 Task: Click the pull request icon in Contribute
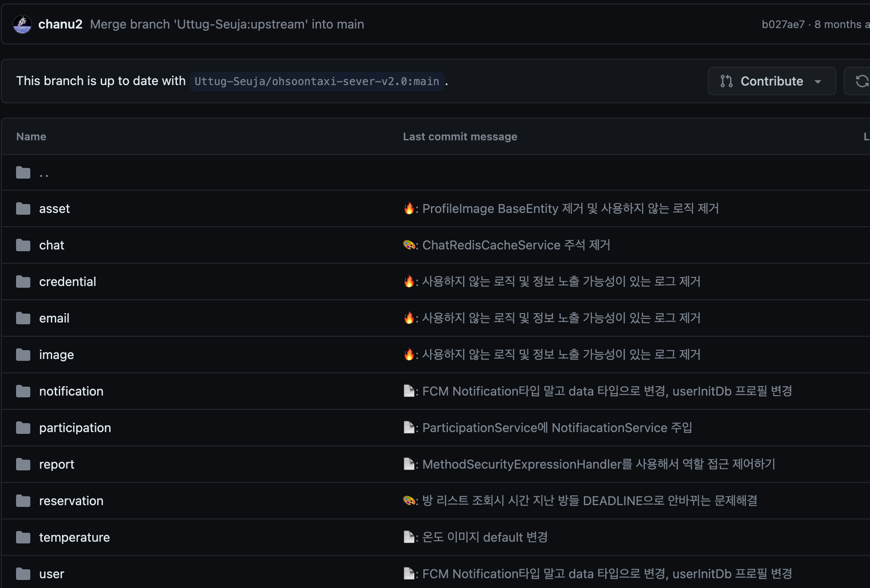(x=726, y=81)
